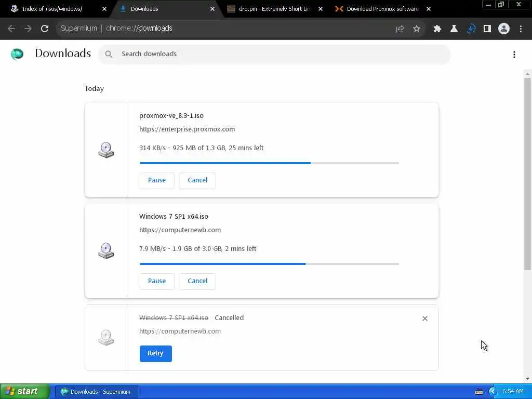Click the scrollbar up arrow
The image size is (532, 399).
(x=528, y=74)
